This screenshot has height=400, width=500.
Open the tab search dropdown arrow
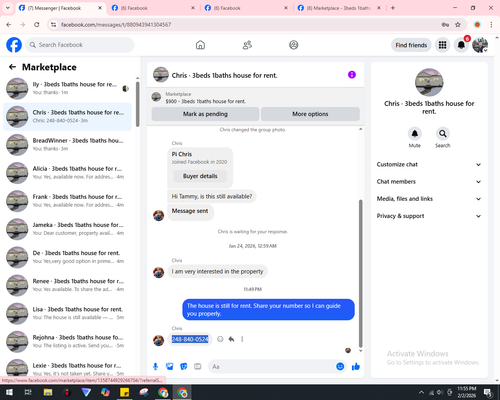point(8,8)
